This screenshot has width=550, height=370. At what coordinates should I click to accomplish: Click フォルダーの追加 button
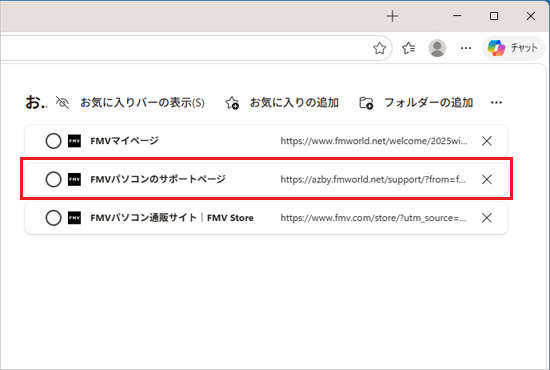tap(429, 102)
